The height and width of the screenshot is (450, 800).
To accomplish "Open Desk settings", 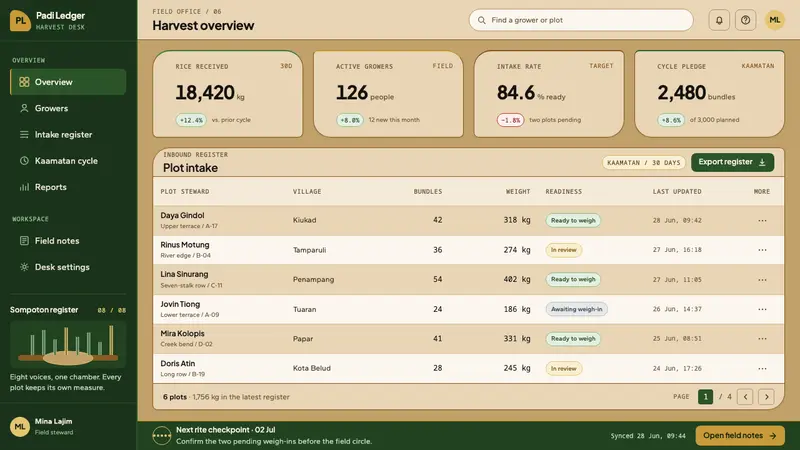I will [68, 267].
